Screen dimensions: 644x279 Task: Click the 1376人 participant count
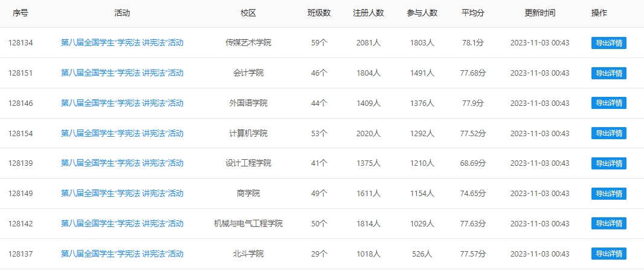pos(422,103)
